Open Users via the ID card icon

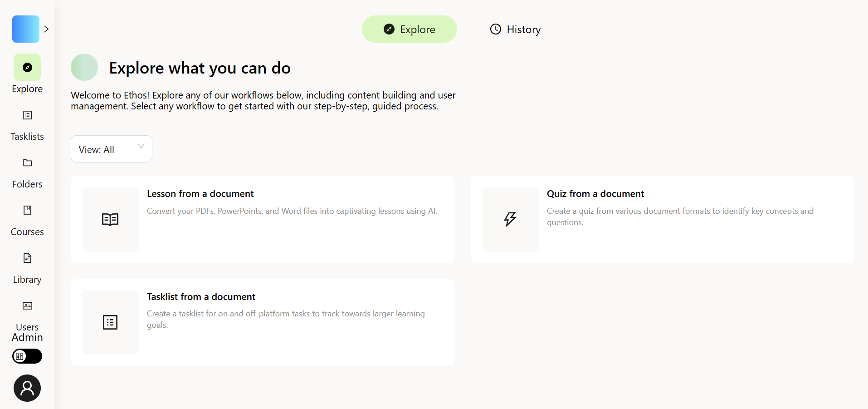click(x=27, y=306)
